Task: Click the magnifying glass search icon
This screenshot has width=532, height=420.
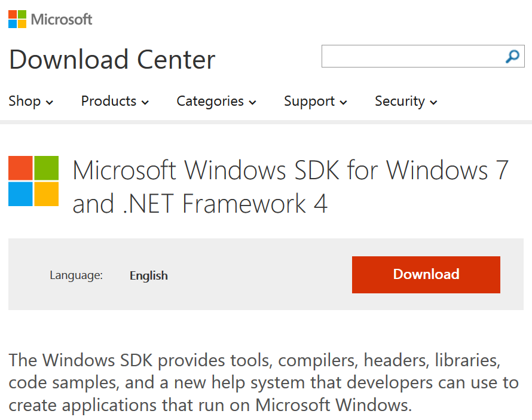Action: click(512, 56)
